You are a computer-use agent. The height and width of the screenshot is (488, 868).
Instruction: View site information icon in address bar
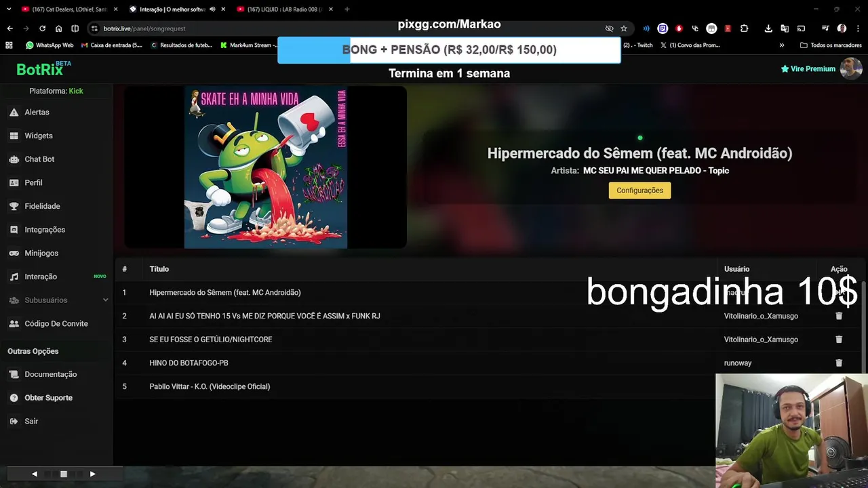click(95, 28)
